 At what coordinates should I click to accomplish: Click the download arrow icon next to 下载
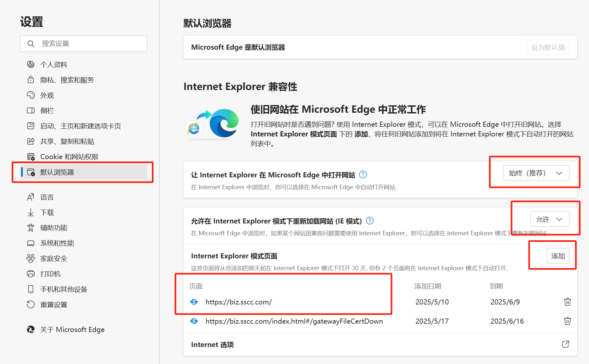(31, 212)
